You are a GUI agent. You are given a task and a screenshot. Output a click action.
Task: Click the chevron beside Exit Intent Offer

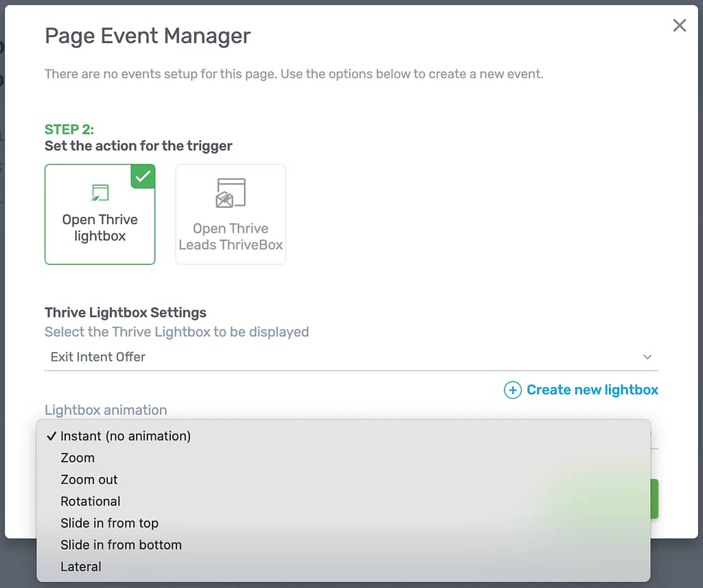tap(647, 357)
